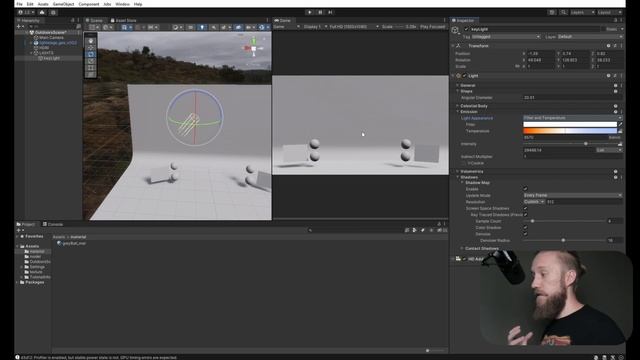Click the Hierarchy add (+) button
The height and width of the screenshot is (360, 640).
pos(19,27)
